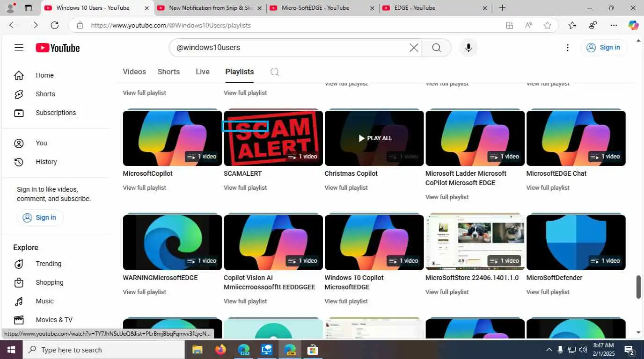Play all of the Christmas Copilot playlist
644x359 pixels.
point(374,138)
